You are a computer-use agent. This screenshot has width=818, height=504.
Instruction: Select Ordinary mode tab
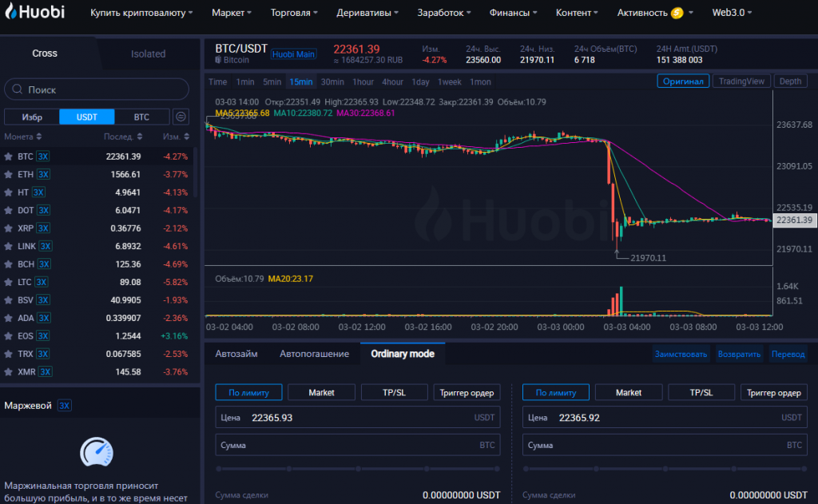pyautogui.click(x=403, y=354)
